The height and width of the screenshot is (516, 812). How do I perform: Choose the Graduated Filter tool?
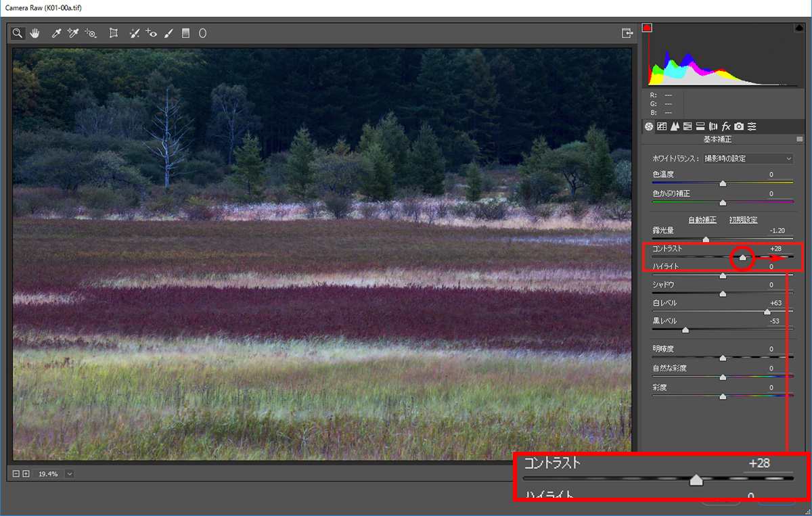point(185,32)
